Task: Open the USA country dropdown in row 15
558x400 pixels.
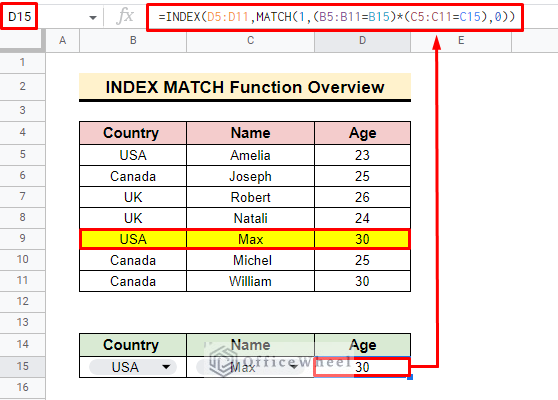Action: tap(166, 367)
